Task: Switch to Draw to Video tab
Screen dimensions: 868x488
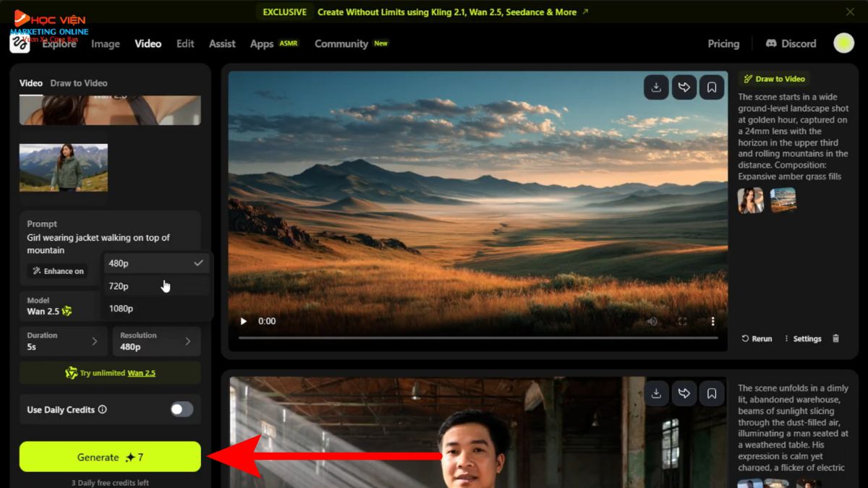Action: [79, 83]
